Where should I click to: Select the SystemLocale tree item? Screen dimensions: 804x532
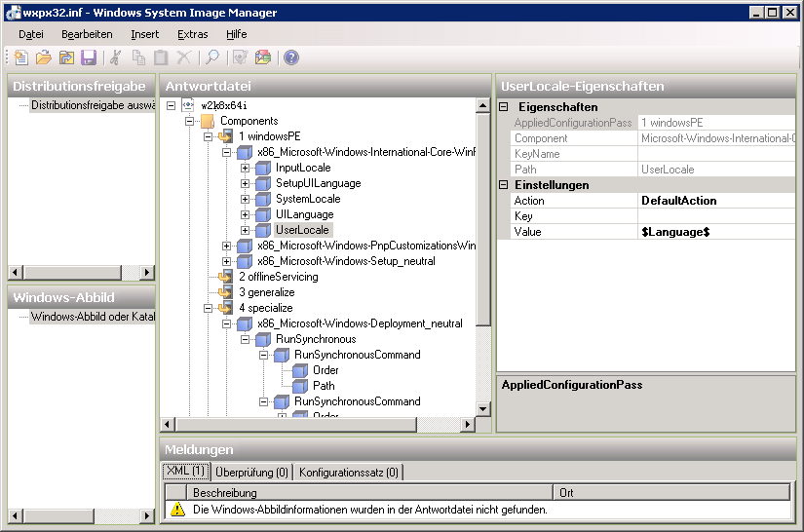tap(308, 199)
